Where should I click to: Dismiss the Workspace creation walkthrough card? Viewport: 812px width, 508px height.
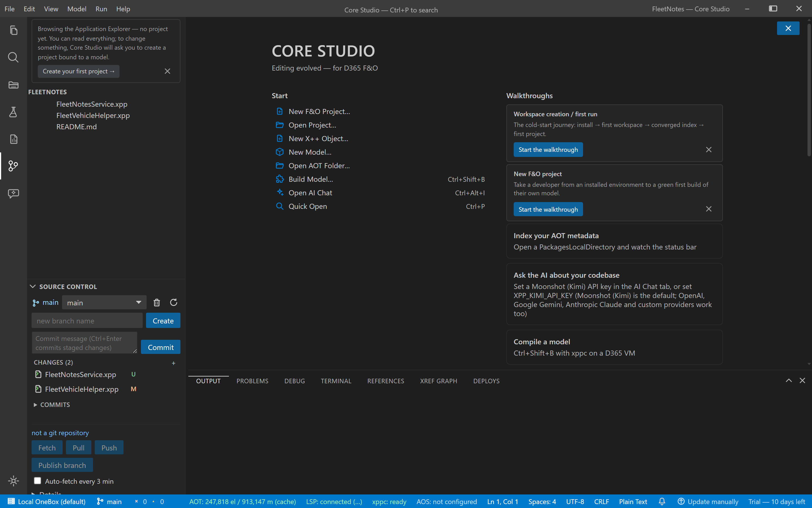pyautogui.click(x=709, y=150)
